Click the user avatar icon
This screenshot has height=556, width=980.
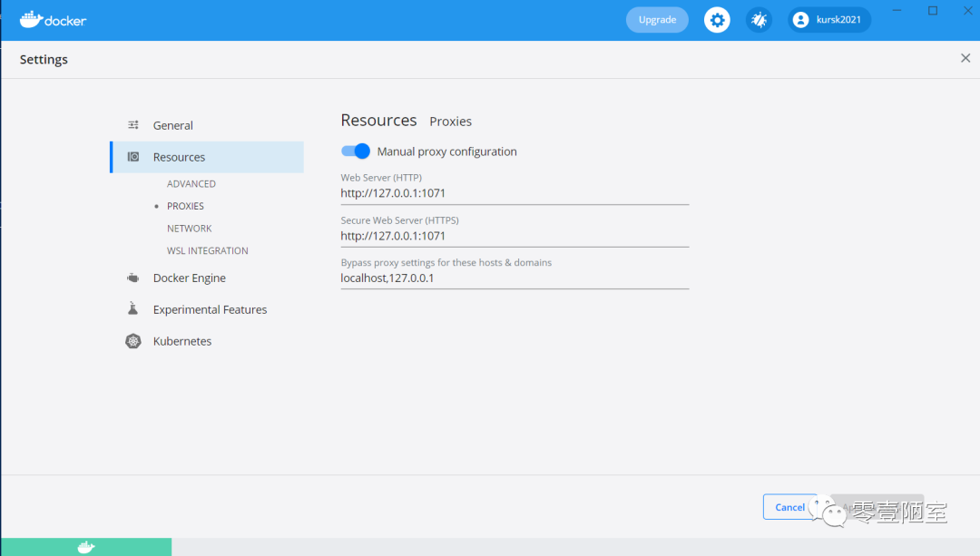[x=800, y=20]
